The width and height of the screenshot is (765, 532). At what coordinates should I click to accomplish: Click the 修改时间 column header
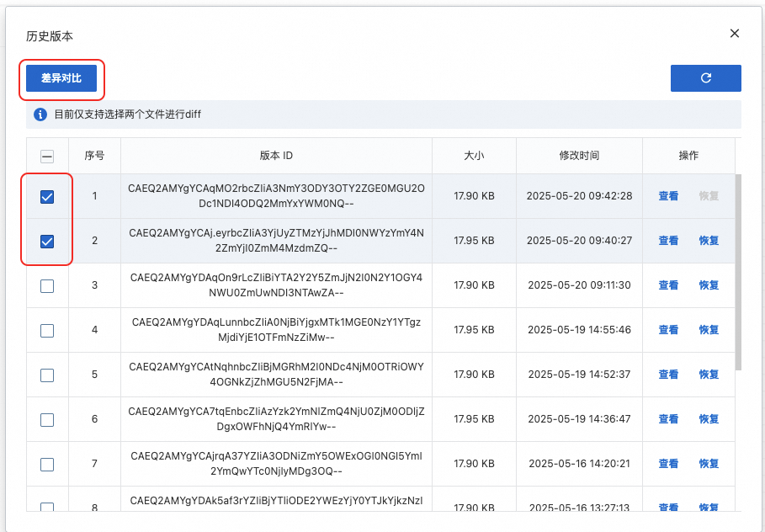(579, 156)
